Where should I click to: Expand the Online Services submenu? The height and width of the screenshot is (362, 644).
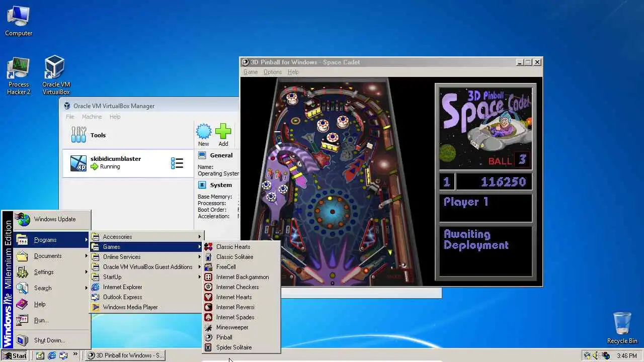[146, 257]
